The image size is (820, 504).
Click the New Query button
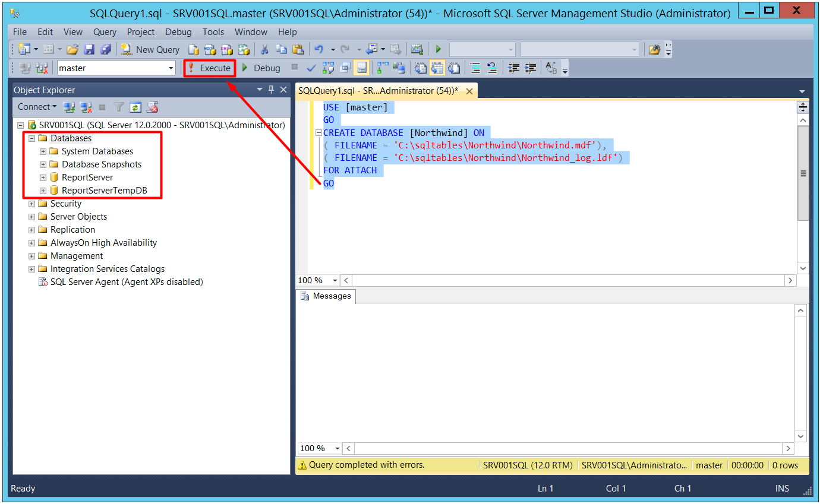tap(150, 50)
